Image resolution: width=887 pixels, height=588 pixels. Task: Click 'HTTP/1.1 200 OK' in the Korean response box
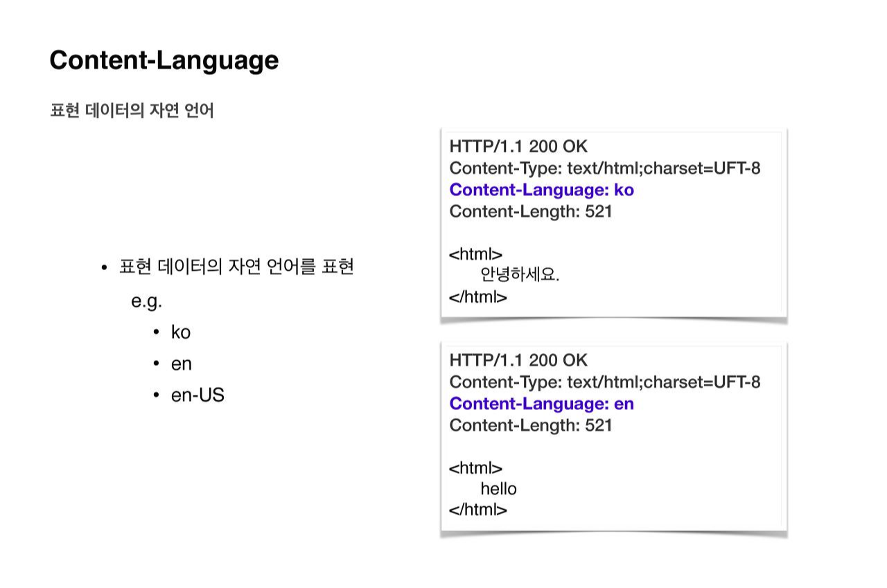tap(518, 147)
